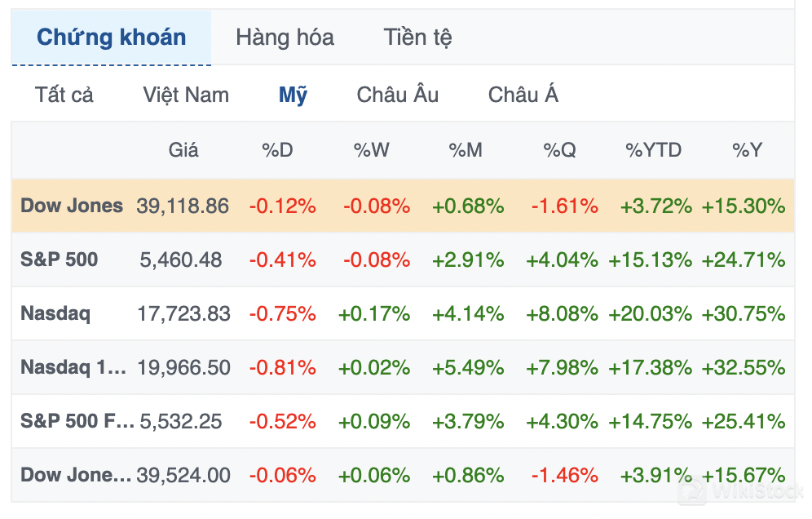Open the truncated Dow Jone… futures row

coord(75,475)
